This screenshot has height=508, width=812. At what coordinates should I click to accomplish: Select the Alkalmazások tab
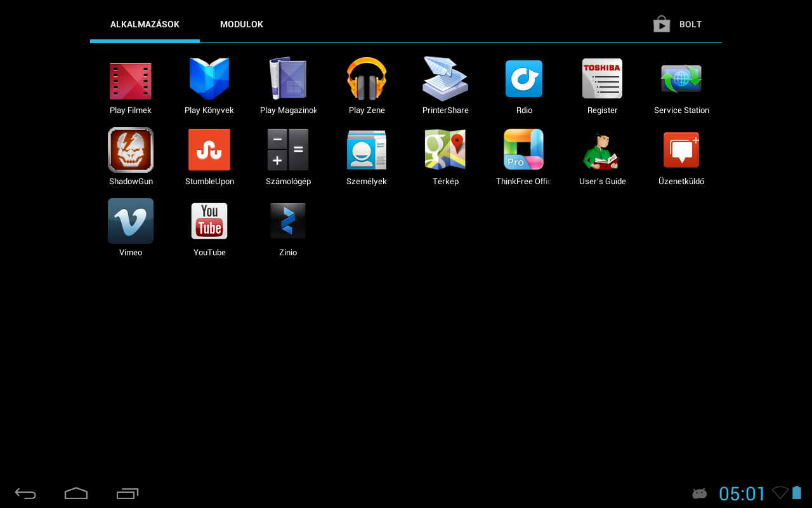[x=145, y=24]
